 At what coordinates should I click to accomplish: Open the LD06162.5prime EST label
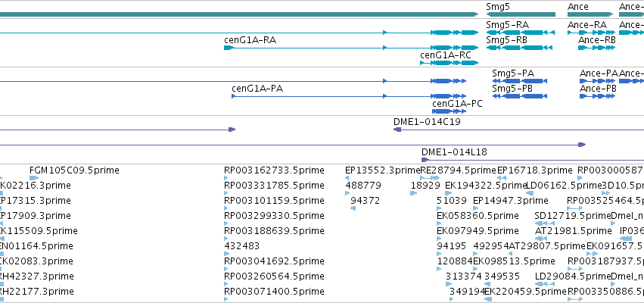coord(564,186)
